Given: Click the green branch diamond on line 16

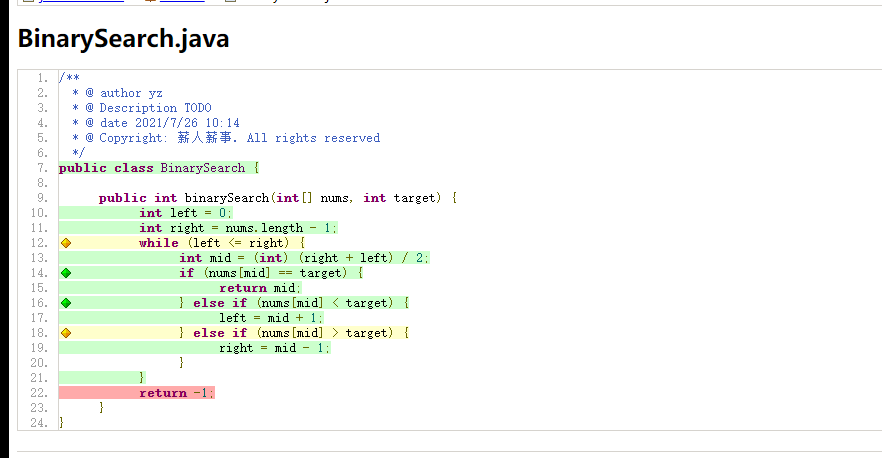Looking at the screenshot, I should (66, 303).
